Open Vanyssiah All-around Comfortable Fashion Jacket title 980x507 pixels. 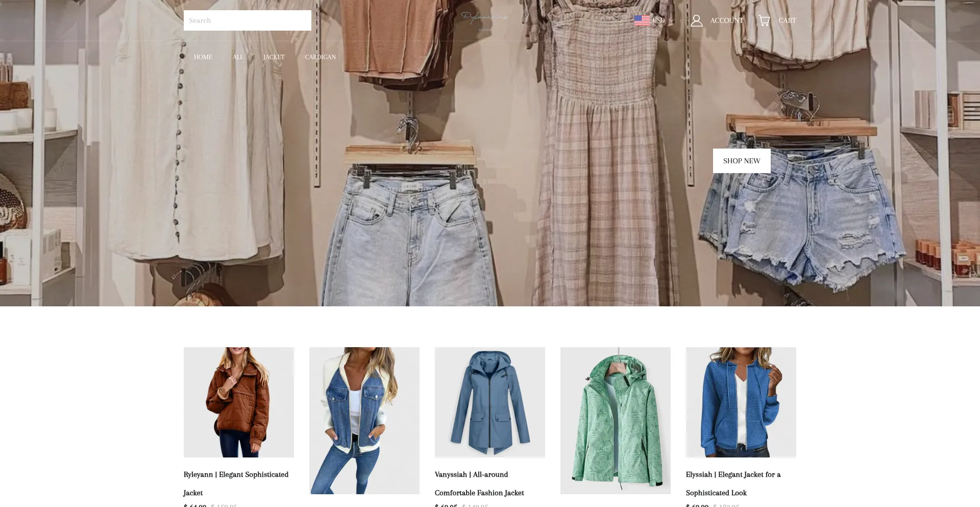479,484
